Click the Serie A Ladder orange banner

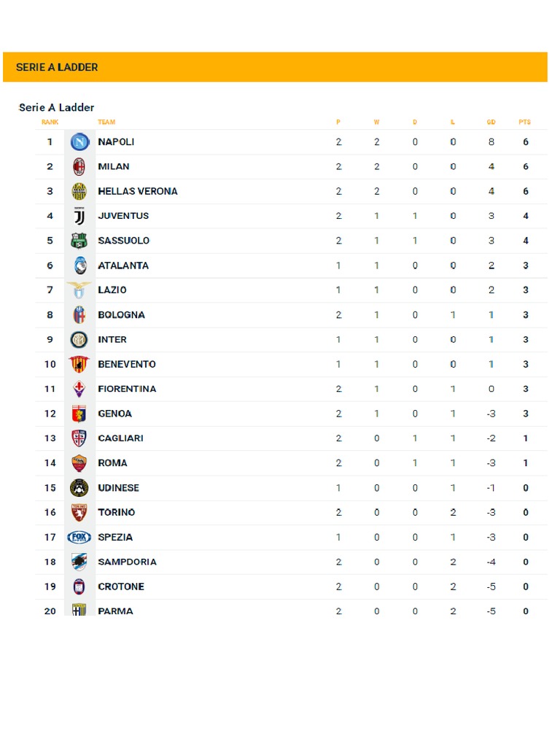[275, 67]
